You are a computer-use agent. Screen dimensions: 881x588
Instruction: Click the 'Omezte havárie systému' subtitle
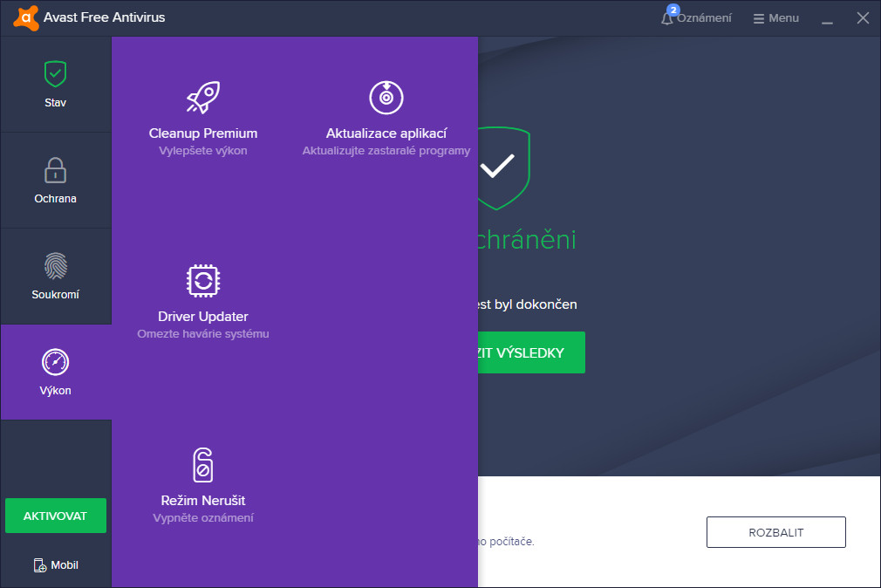coord(203,334)
